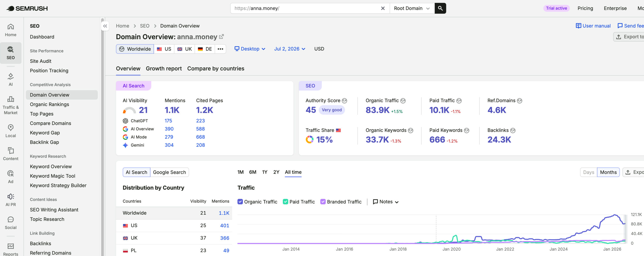Open the Reports rail section
This screenshot has width=644, height=256.
click(x=11, y=249)
